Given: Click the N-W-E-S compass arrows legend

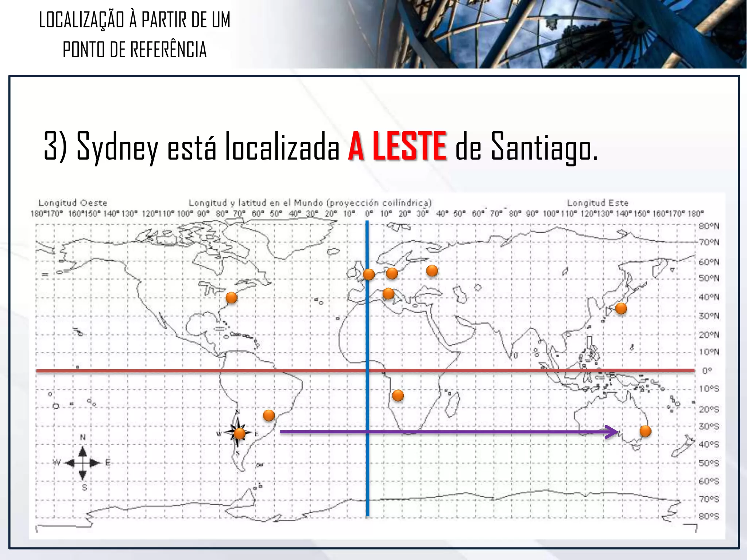Looking at the screenshot, I should [82, 463].
